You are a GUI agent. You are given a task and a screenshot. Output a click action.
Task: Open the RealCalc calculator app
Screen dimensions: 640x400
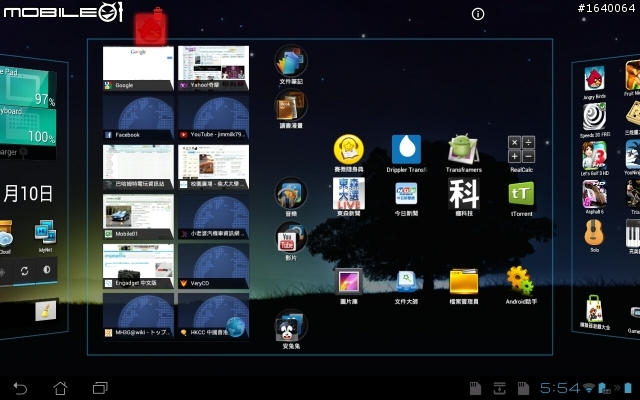click(521, 150)
